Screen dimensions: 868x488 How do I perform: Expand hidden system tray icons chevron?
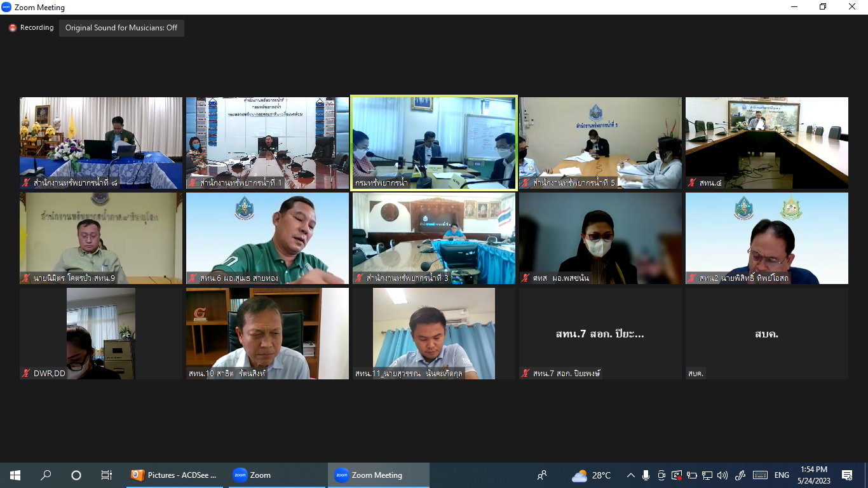click(631, 475)
